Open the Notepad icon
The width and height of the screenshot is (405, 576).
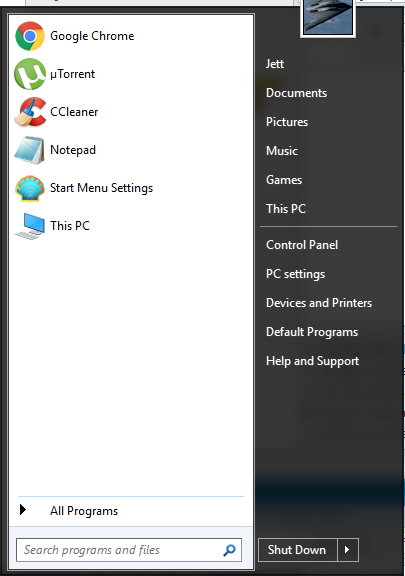29,150
